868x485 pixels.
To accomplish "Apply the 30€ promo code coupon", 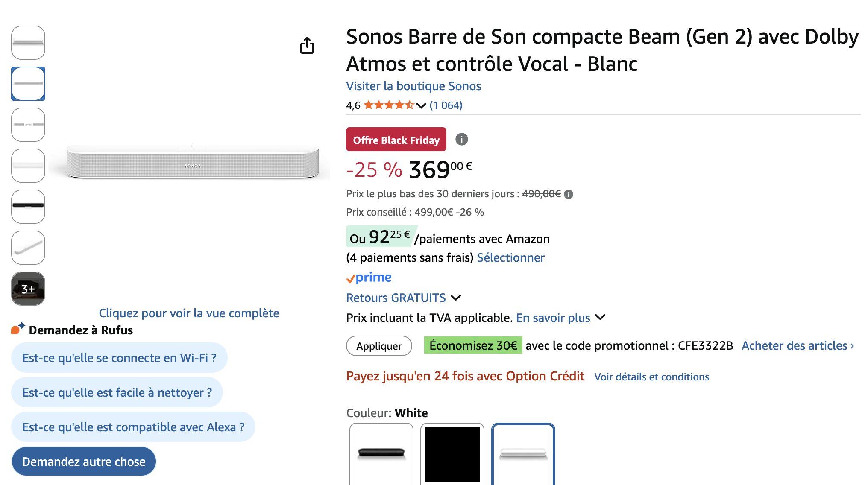I will (x=378, y=346).
